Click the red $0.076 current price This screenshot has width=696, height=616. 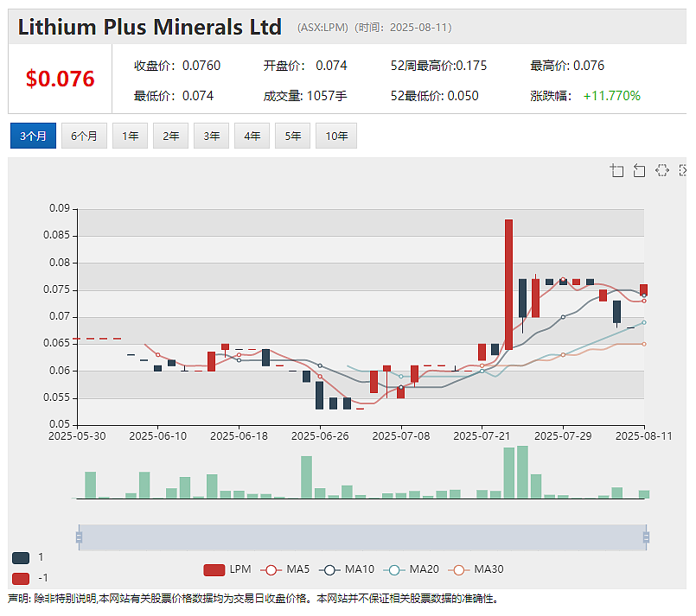(x=60, y=79)
